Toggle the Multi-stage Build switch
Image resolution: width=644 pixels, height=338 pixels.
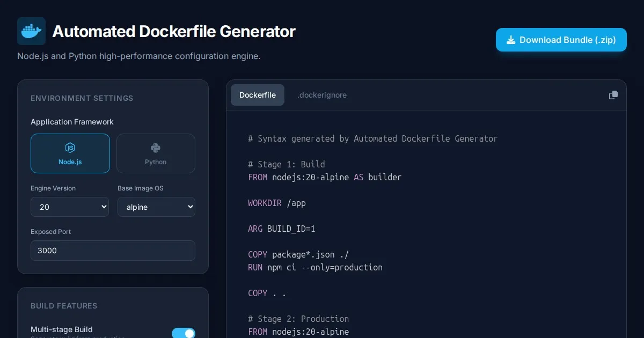coord(183,333)
